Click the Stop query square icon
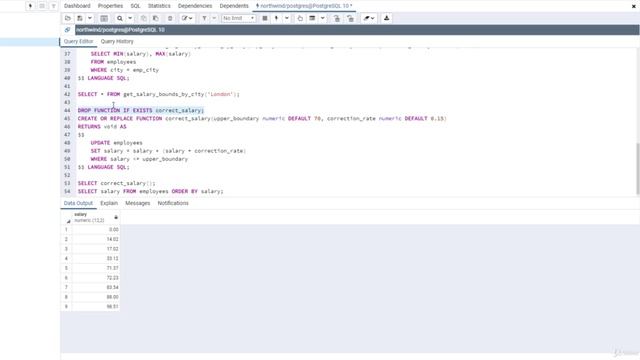 [x=265, y=18]
